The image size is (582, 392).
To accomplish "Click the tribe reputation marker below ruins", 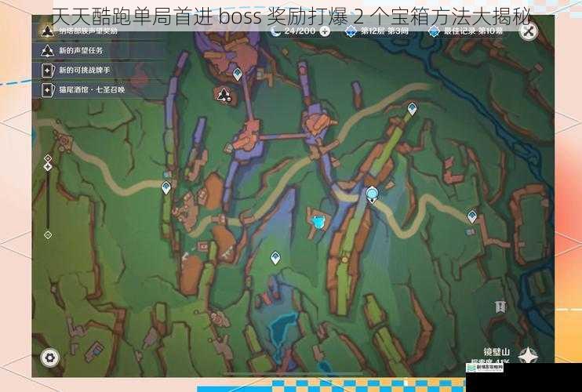I will tap(224, 96).
